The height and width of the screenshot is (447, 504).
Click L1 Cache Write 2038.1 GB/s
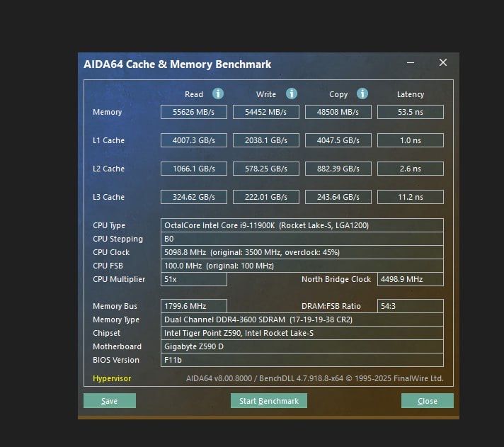[266, 140]
